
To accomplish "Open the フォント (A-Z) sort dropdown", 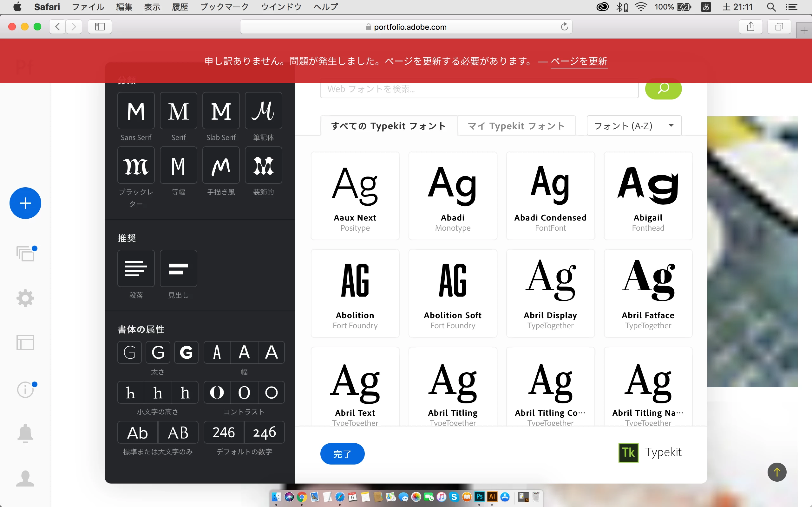I will [x=634, y=126].
